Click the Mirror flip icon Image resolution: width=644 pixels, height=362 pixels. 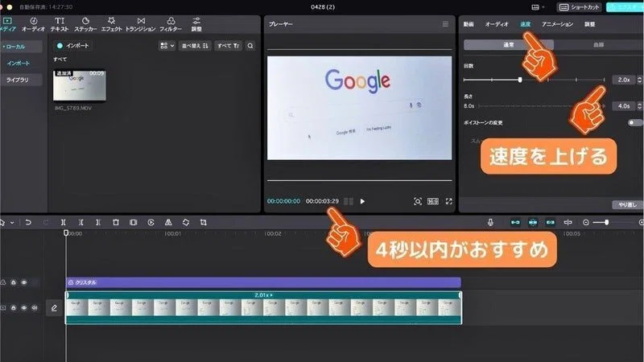click(168, 222)
